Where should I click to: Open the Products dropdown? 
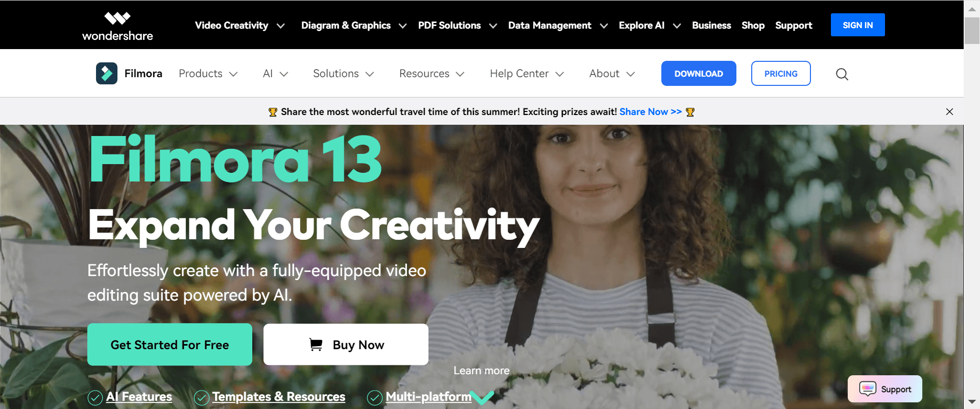click(x=208, y=74)
